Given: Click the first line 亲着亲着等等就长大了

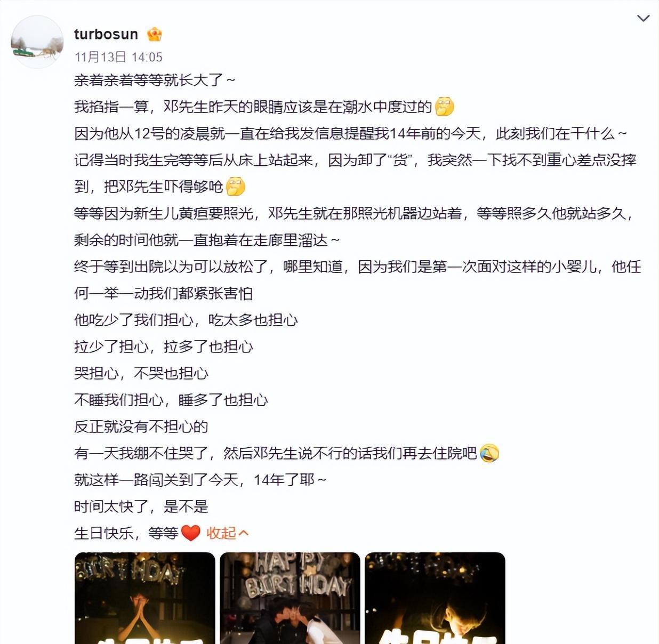Looking at the screenshot, I should pyautogui.click(x=155, y=80).
